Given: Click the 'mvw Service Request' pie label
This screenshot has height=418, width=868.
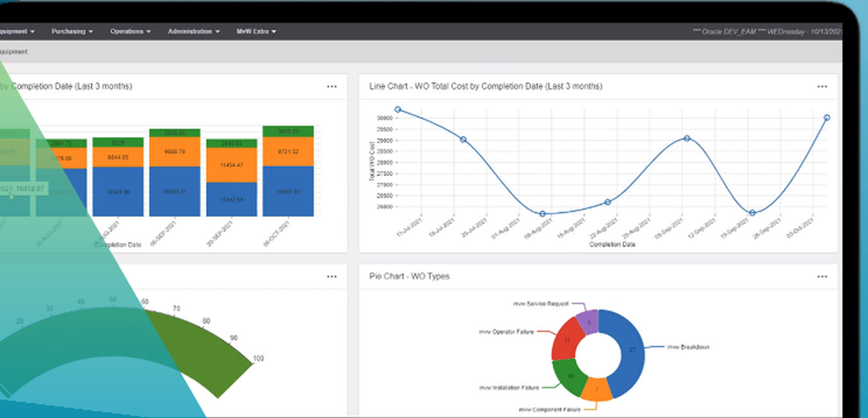Looking at the screenshot, I should (540, 304).
